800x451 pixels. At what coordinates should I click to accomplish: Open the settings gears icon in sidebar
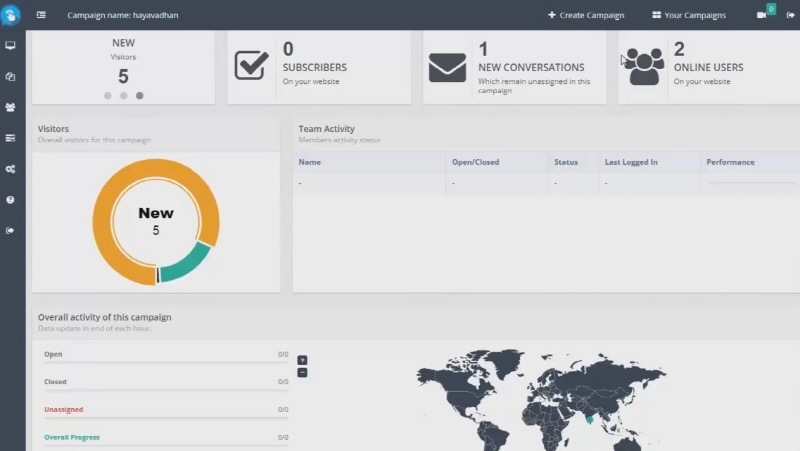pyautogui.click(x=10, y=169)
